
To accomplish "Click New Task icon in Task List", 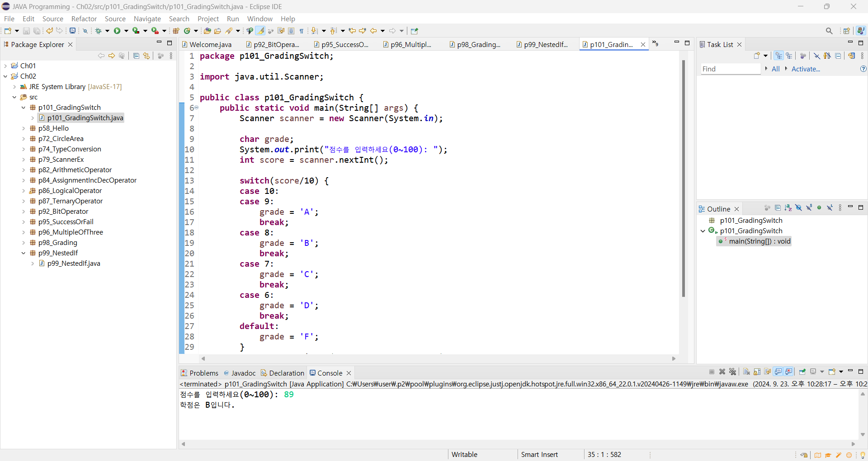I will [x=757, y=56].
